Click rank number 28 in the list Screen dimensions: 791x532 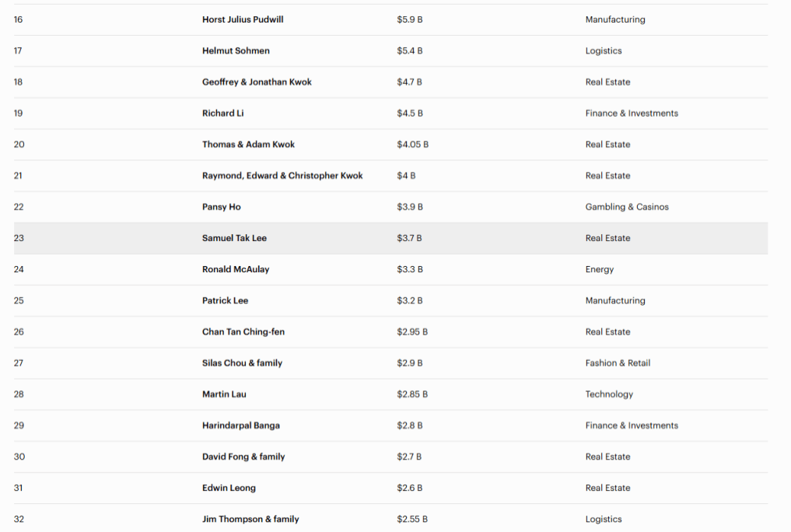pyautogui.click(x=19, y=394)
